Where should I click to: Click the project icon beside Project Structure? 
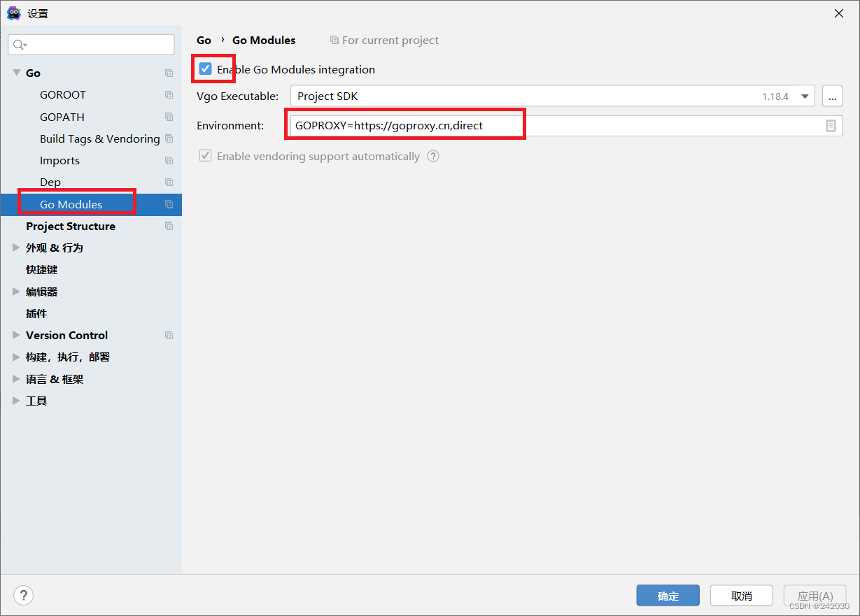pos(169,226)
